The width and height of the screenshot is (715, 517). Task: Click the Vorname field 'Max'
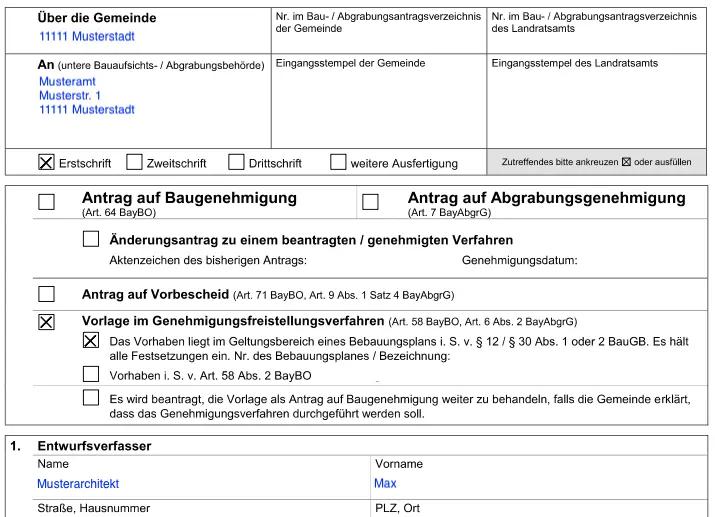pos(385,483)
